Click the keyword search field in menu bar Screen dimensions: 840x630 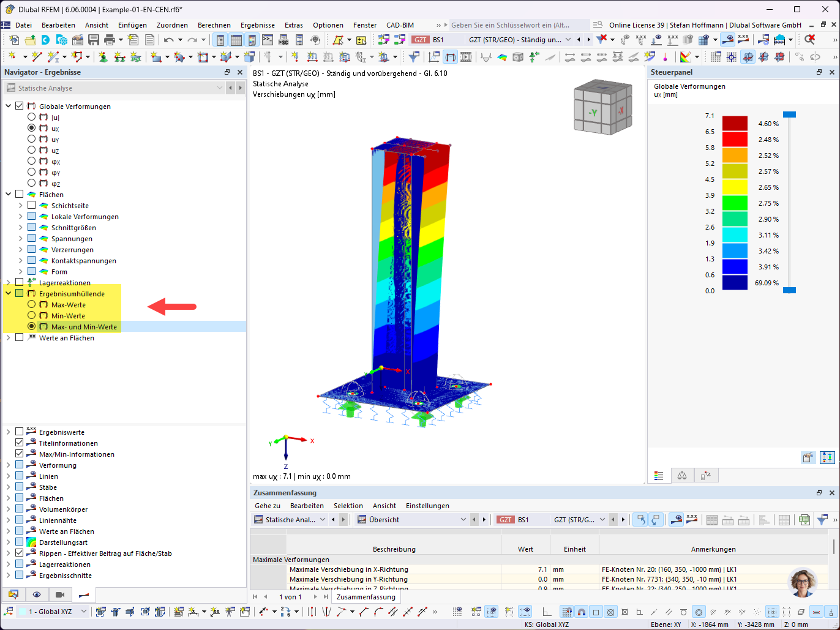pyautogui.click(x=519, y=25)
